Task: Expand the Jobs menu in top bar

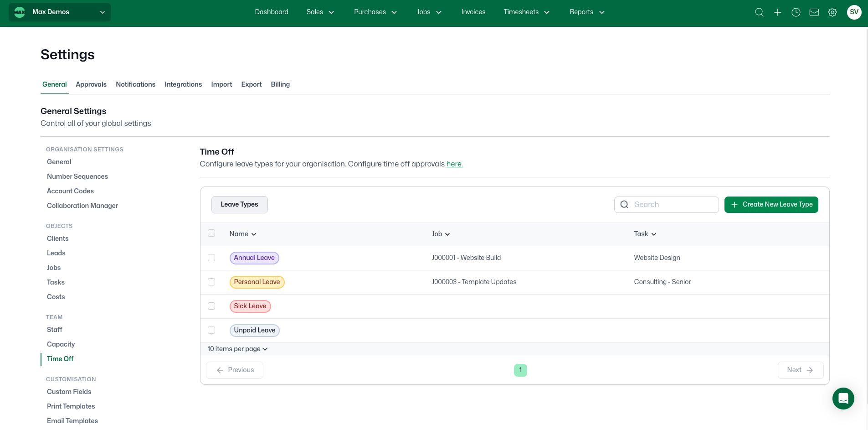Action: [429, 12]
